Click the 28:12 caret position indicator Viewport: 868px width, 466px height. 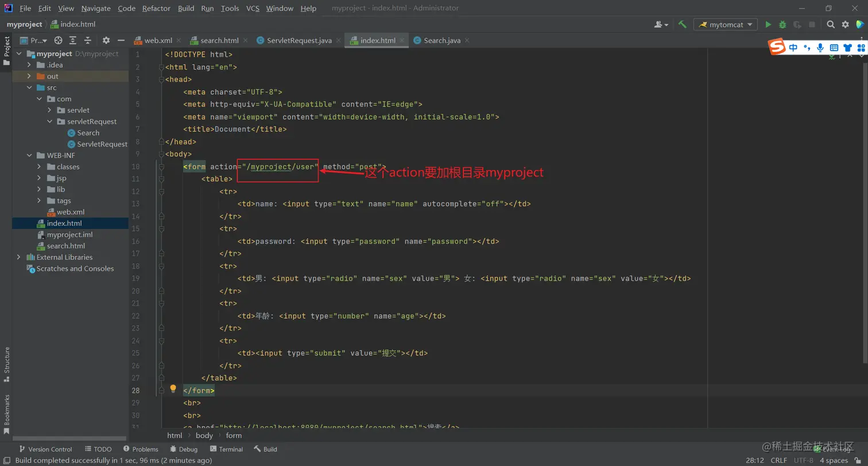point(754,460)
